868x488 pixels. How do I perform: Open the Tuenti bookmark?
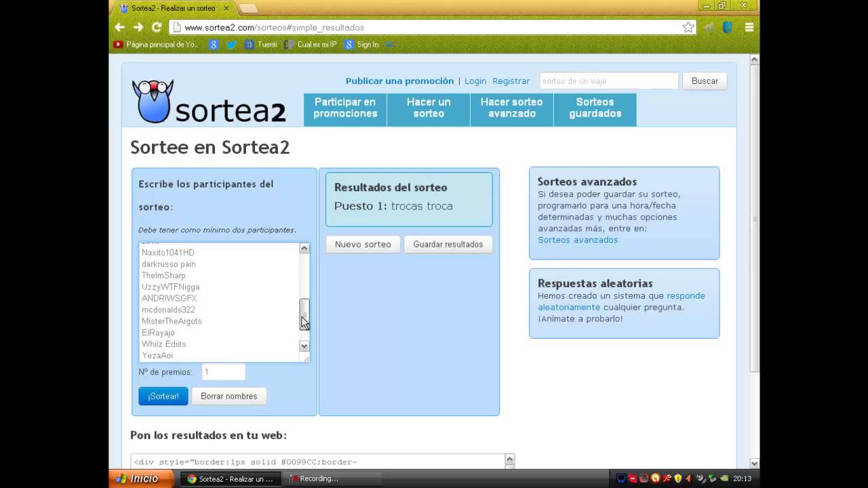coord(261,45)
